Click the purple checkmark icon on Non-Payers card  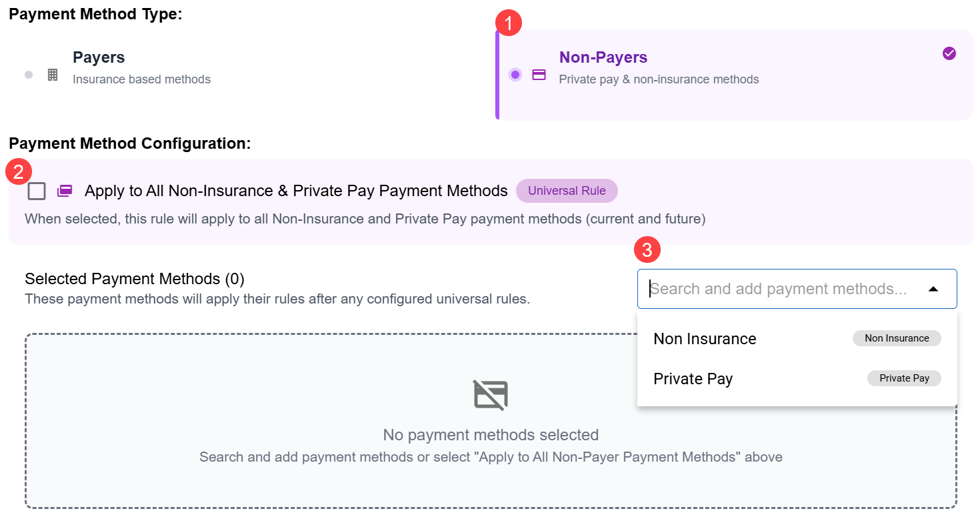[949, 53]
